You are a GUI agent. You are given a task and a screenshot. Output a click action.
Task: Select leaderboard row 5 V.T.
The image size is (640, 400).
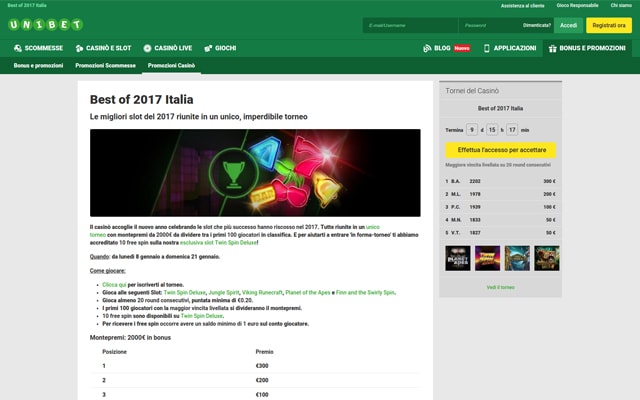(500, 233)
